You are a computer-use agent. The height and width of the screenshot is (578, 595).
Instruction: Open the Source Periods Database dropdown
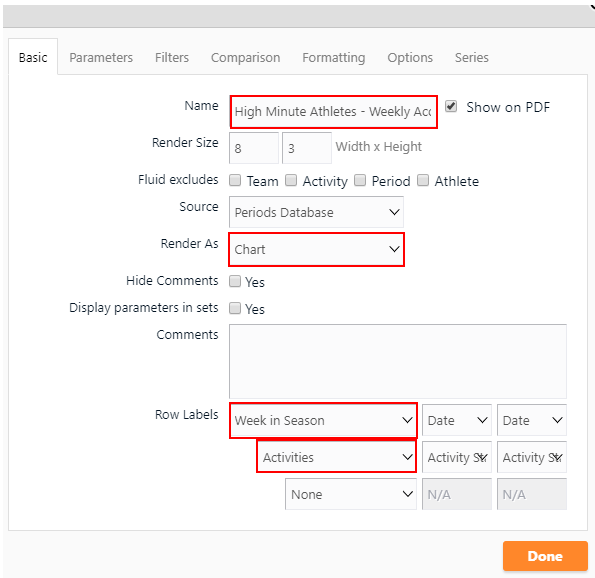[316, 212]
